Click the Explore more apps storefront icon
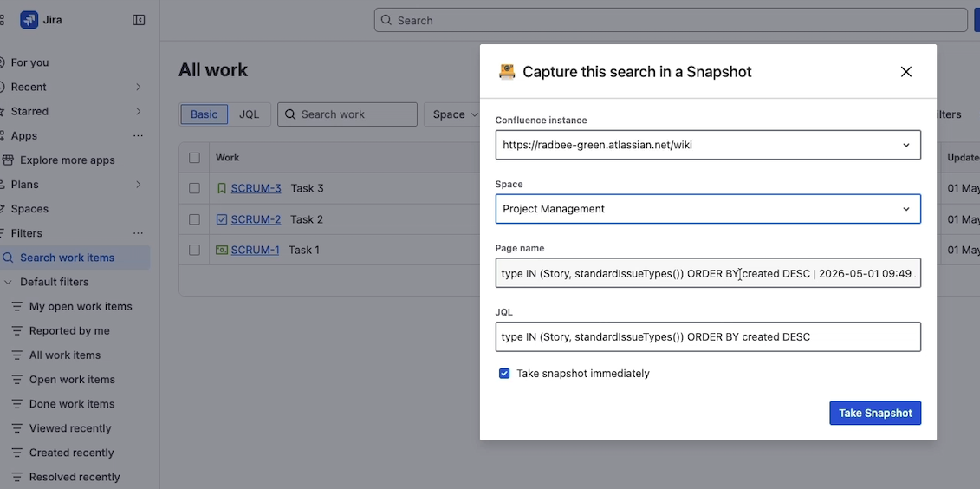Image resolution: width=980 pixels, height=489 pixels. point(8,160)
